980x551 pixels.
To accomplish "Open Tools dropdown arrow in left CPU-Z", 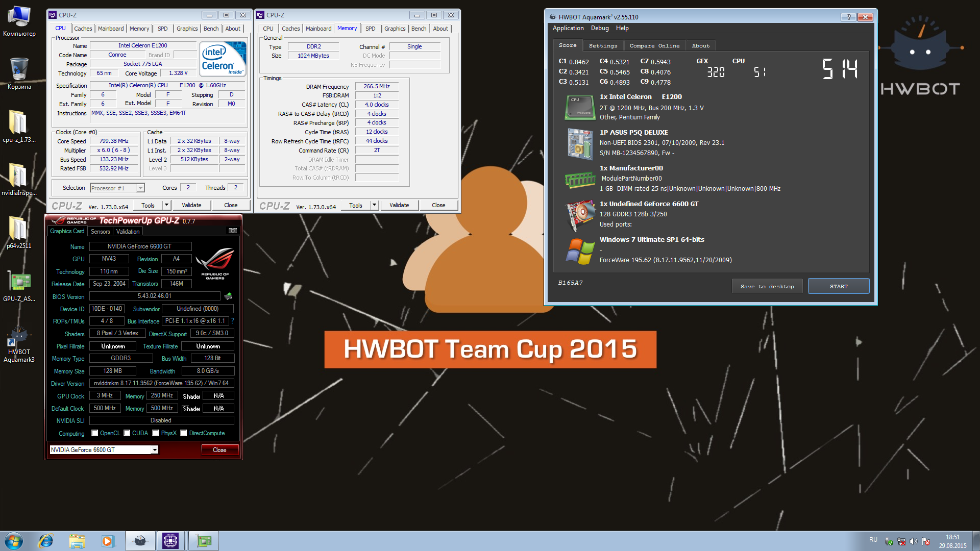I will [x=166, y=205].
